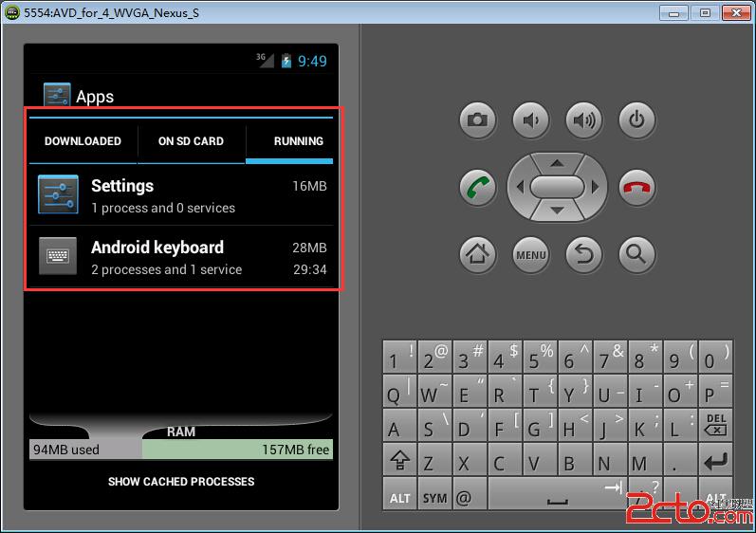756x533 pixels.
Task: Click the Z key on emulator keyboard
Action: 434,460
